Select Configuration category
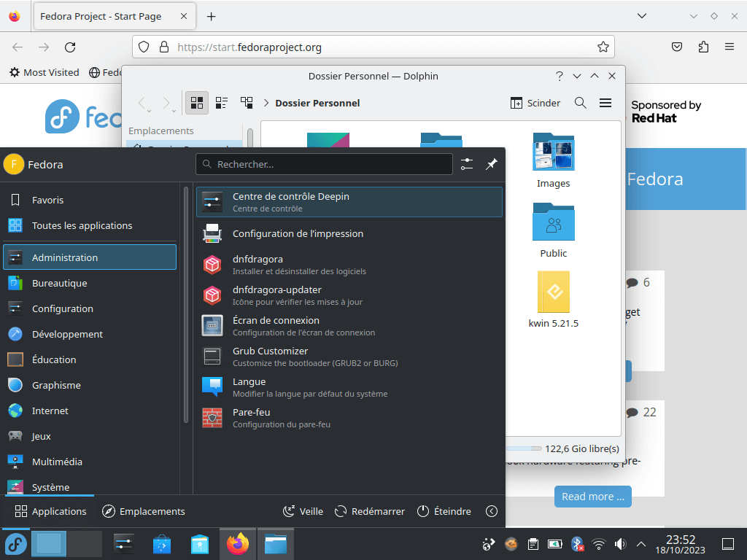This screenshot has width=747, height=560. (x=90, y=308)
